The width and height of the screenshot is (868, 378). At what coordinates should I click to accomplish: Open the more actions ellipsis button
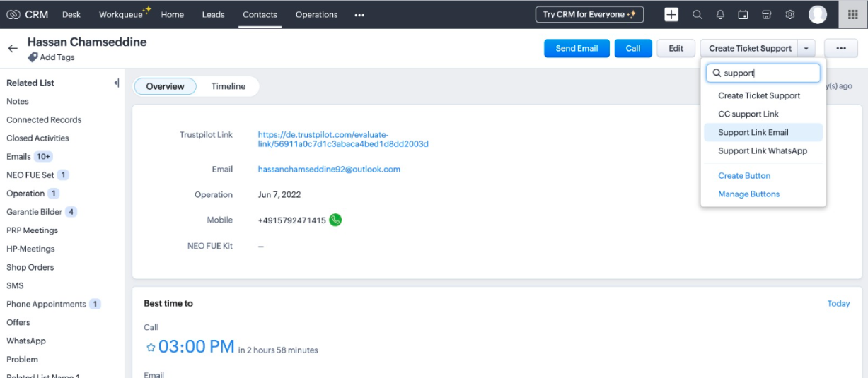(841, 48)
